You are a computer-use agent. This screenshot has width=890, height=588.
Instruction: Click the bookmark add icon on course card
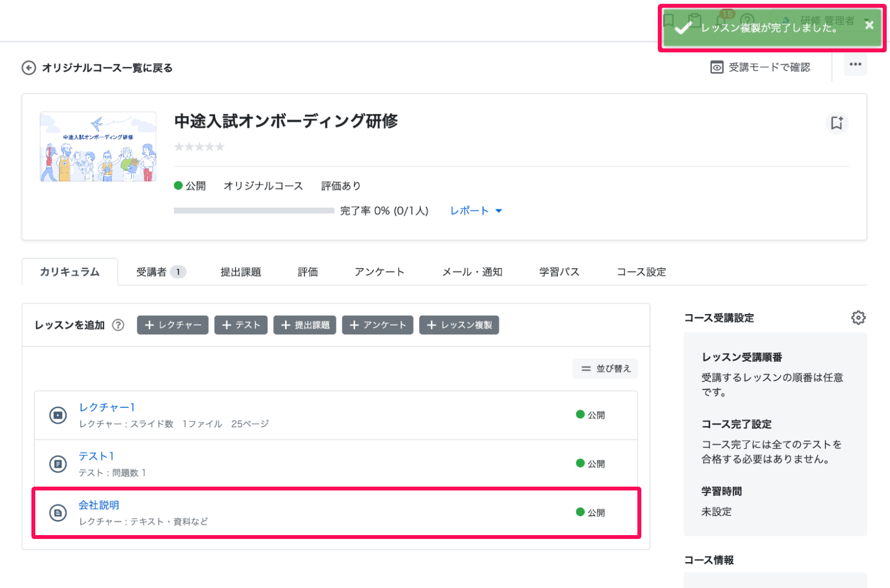837,122
